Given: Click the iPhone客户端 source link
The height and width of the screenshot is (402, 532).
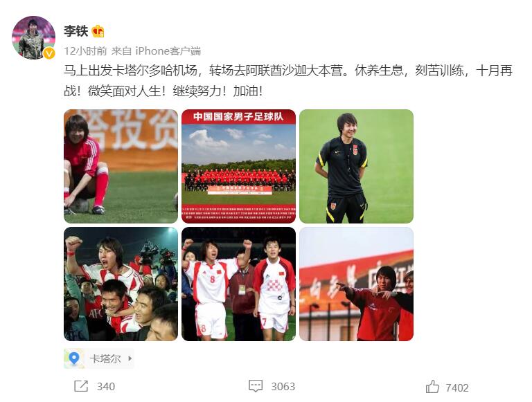Looking at the screenshot, I should pyautogui.click(x=168, y=51).
